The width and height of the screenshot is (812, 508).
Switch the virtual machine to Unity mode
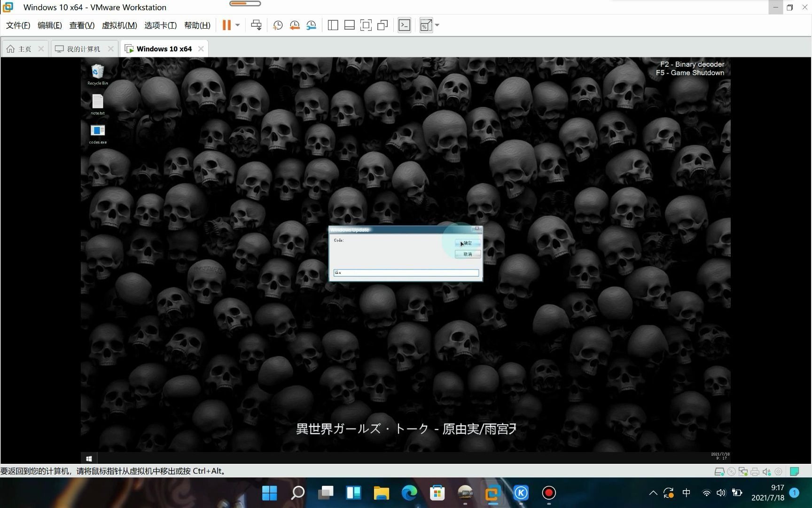point(383,25)
